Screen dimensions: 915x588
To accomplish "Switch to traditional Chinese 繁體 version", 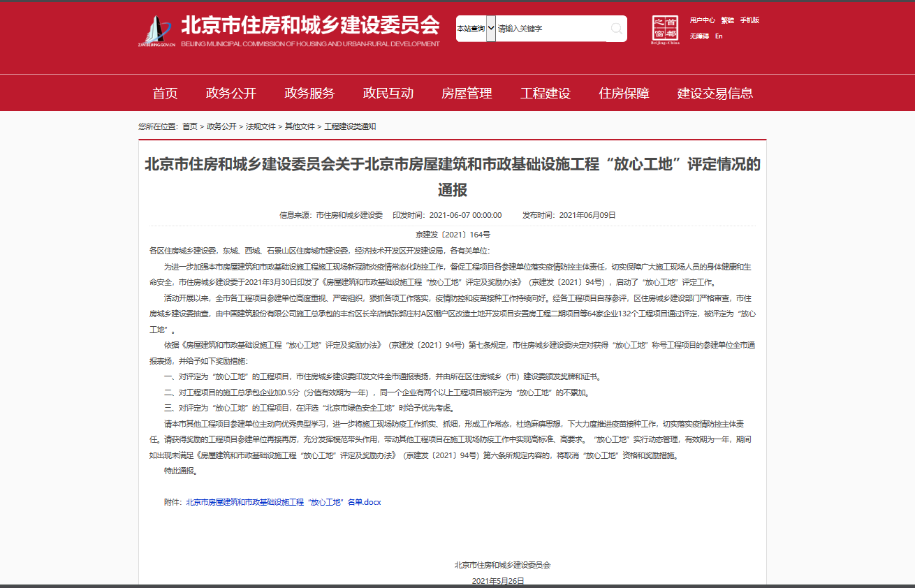I will pos(727,20).
